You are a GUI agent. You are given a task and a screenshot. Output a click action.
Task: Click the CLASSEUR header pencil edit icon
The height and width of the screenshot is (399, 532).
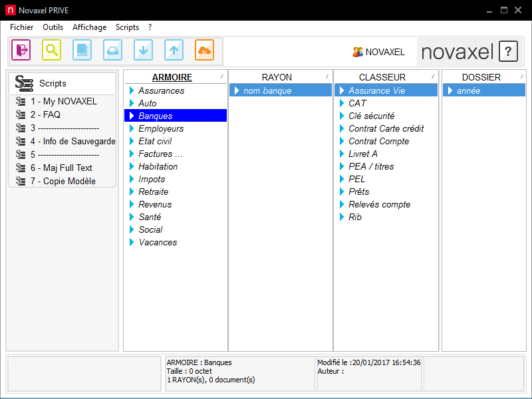[x=433, y=76]
